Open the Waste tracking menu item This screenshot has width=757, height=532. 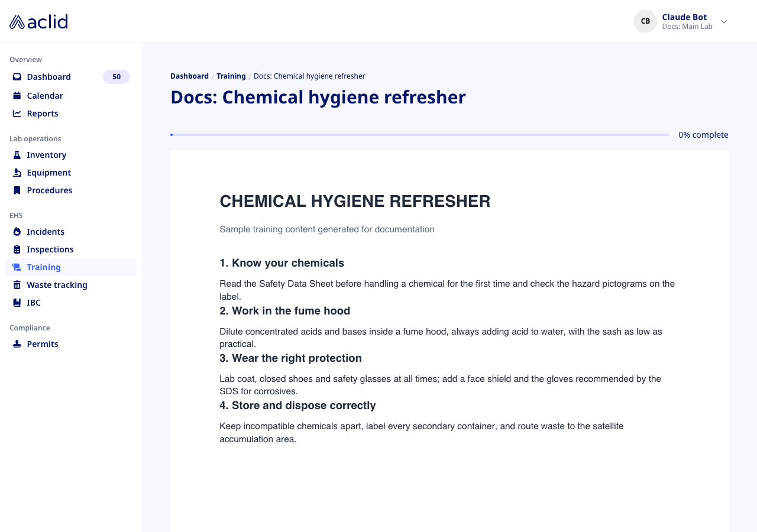click(71, 285)
